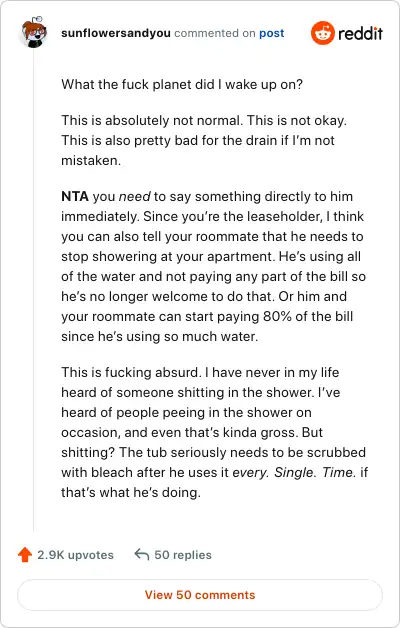Click the sunflowersandyou avatar image
400x628 pixels.
click(33, 32)
